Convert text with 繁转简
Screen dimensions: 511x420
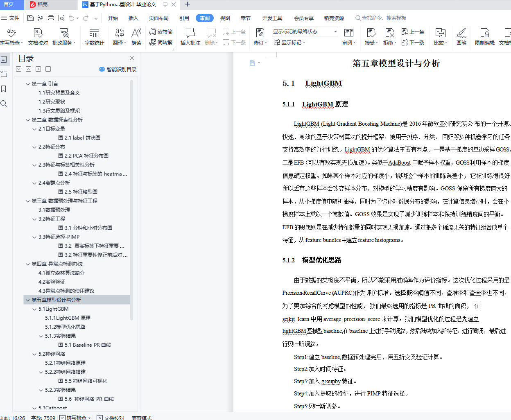(x=161, y=32)
